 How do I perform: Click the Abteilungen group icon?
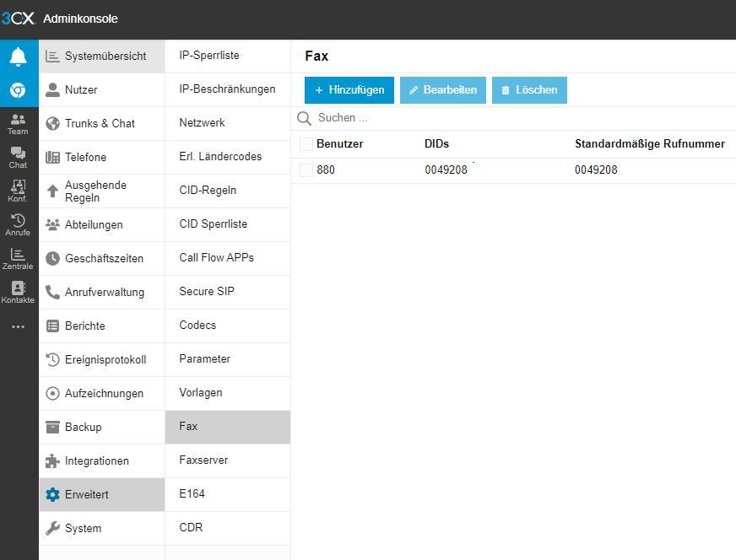coord(52,224)
